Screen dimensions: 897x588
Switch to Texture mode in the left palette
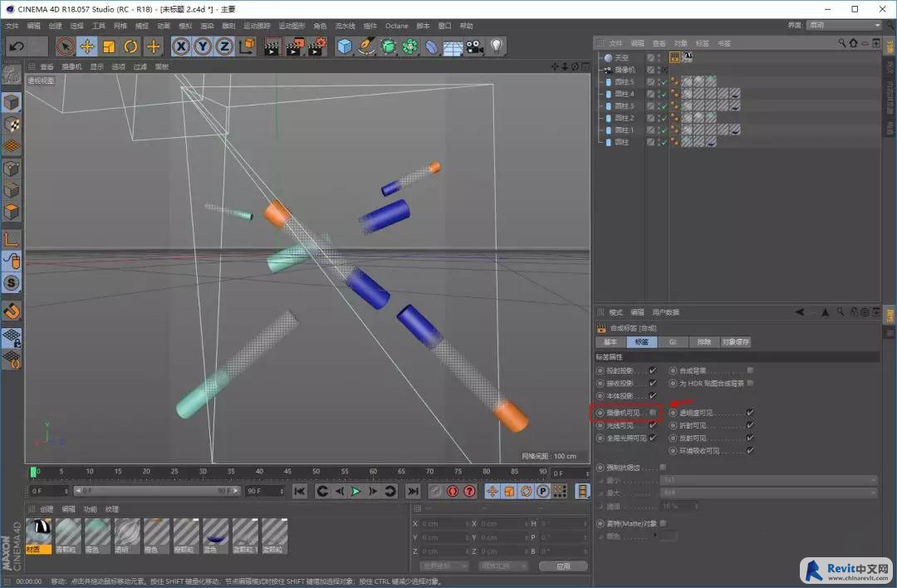tap(12, 124)
